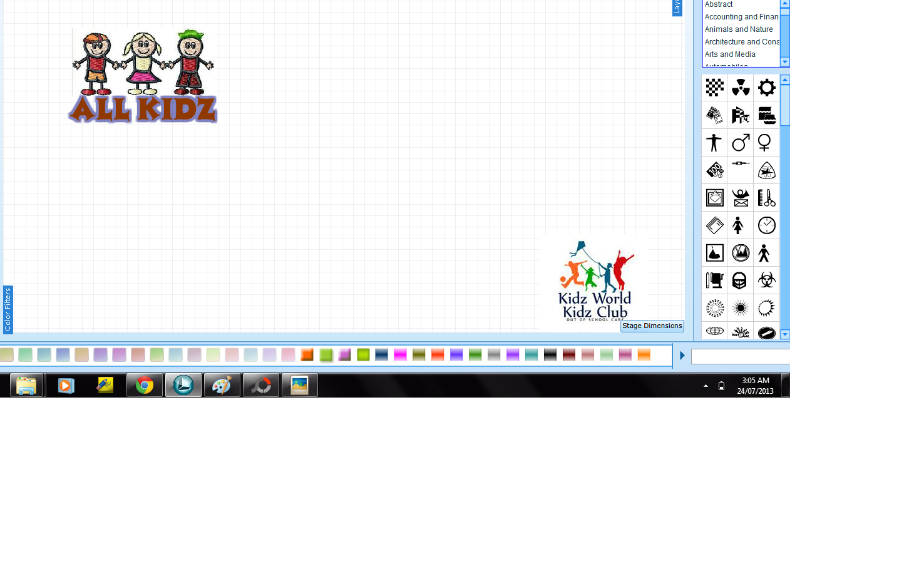Pick the teal gradient swatch
Image resolution: width=924 pixels, height=581 pixels.
tap(531, 355)
